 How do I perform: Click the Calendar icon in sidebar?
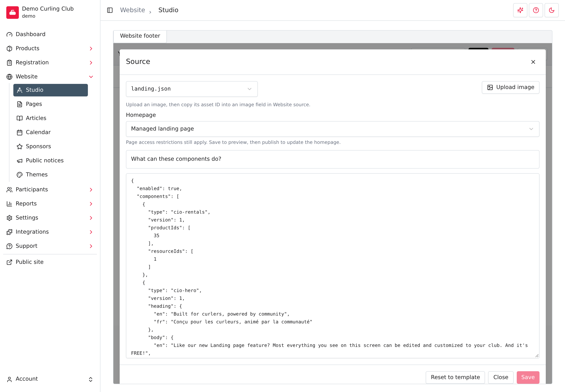(20, 132)
